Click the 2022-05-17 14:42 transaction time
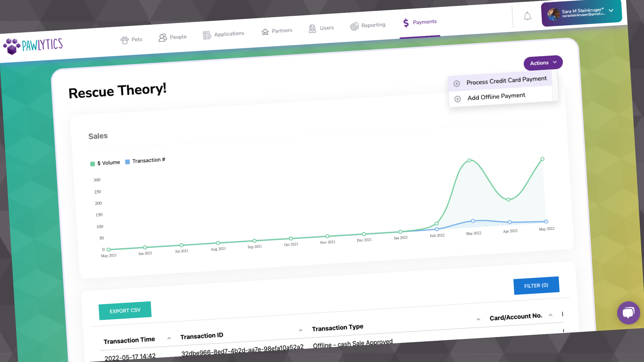Viewport: 644px width, 362px height. [x=130, y=357]
